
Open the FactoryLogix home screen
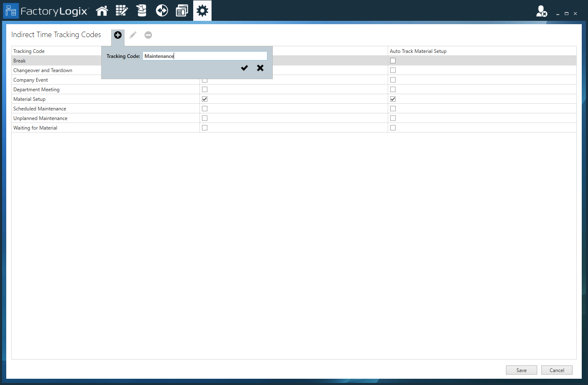click(102, 10)
